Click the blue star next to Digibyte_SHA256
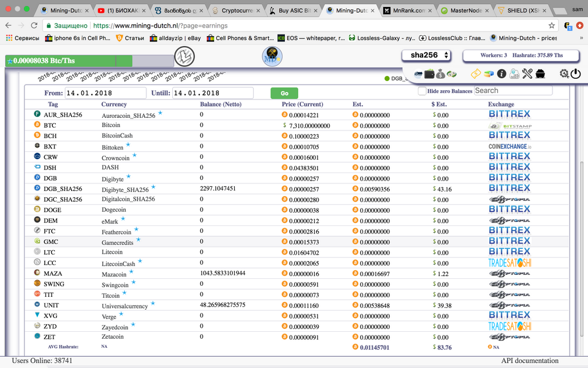588x368 pixels. (153, 187)
